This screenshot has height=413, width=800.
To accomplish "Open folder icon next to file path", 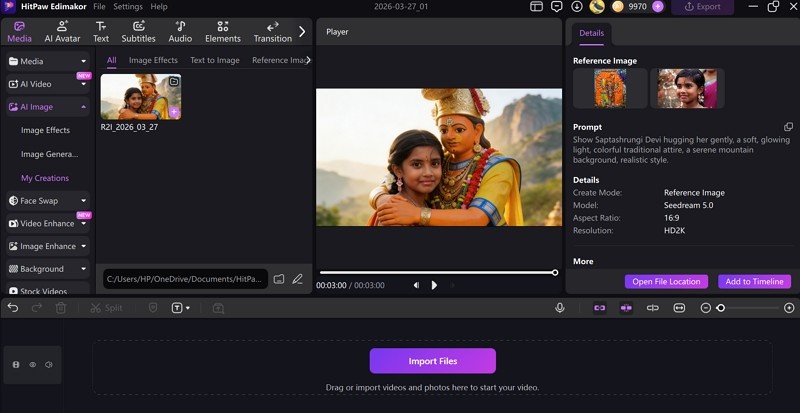I will coord(279,279).
